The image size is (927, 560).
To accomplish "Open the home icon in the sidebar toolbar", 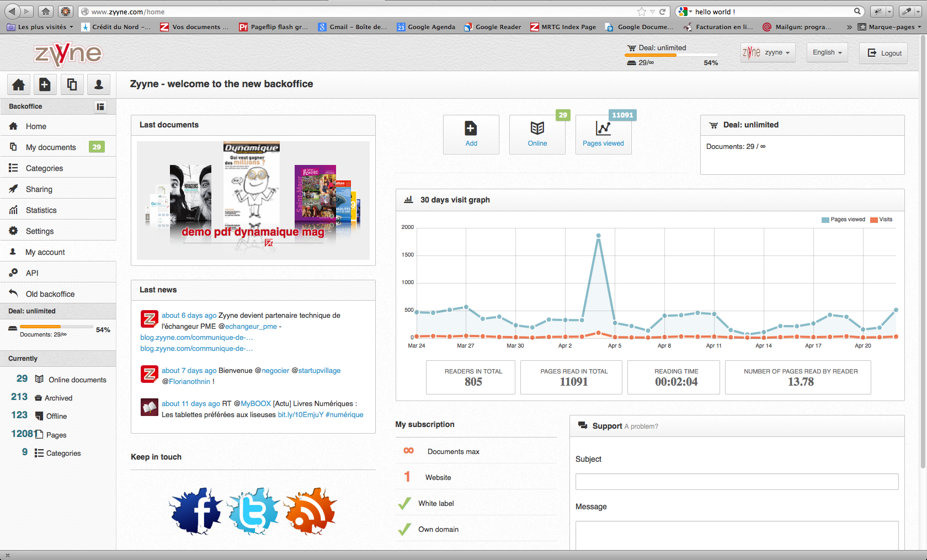I will [x=18, y=84].
